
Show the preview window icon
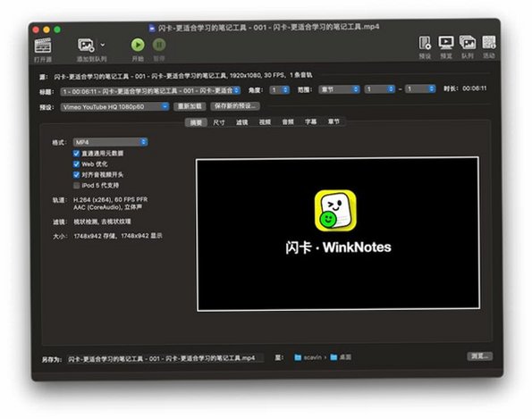[x=446, y=43]
